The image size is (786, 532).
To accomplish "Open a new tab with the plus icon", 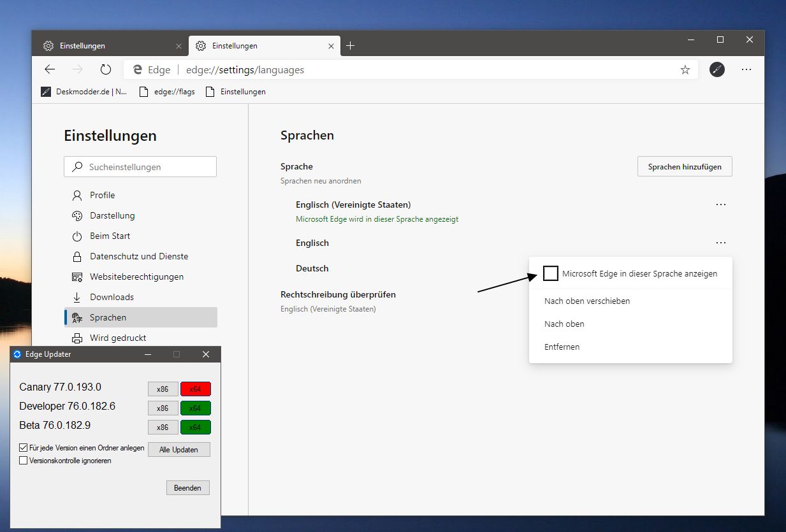I will click(350, 46).
